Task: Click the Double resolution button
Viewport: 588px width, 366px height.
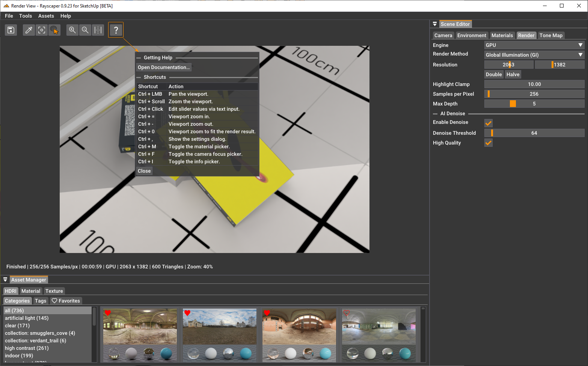Action: tap(494, 74)
